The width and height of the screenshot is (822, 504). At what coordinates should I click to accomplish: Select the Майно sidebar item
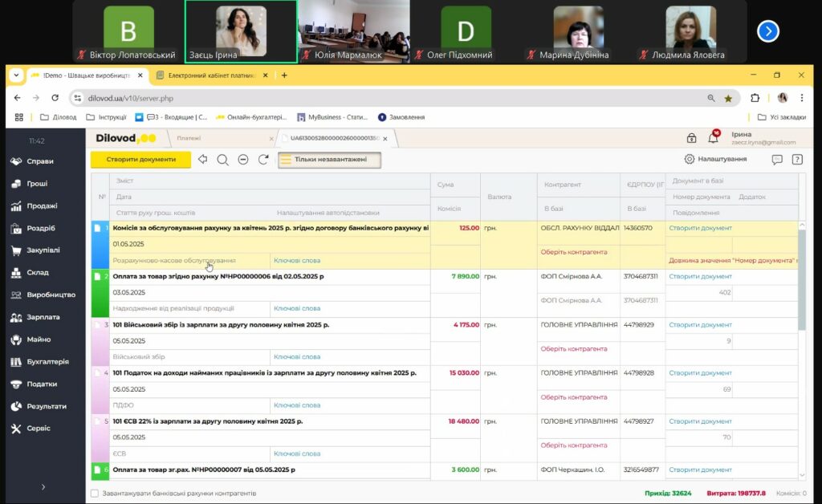pyautogui.click(x=31, y=339)
